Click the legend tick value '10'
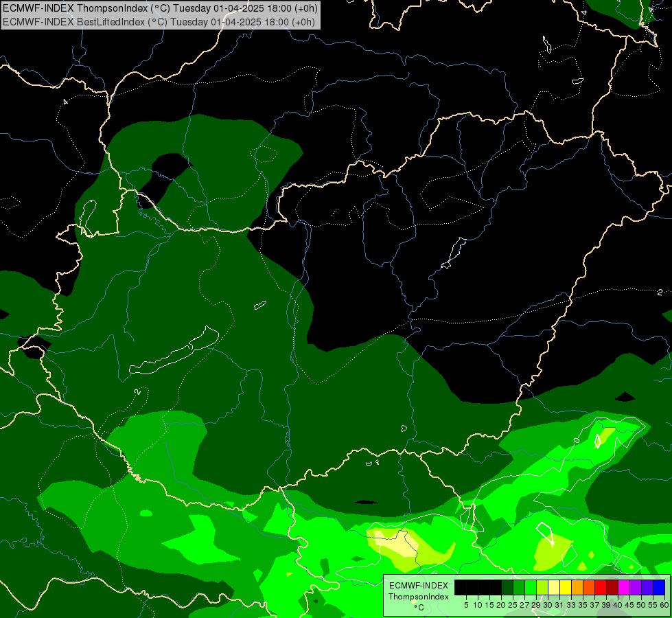672x618 pixels. pos(478,605)
